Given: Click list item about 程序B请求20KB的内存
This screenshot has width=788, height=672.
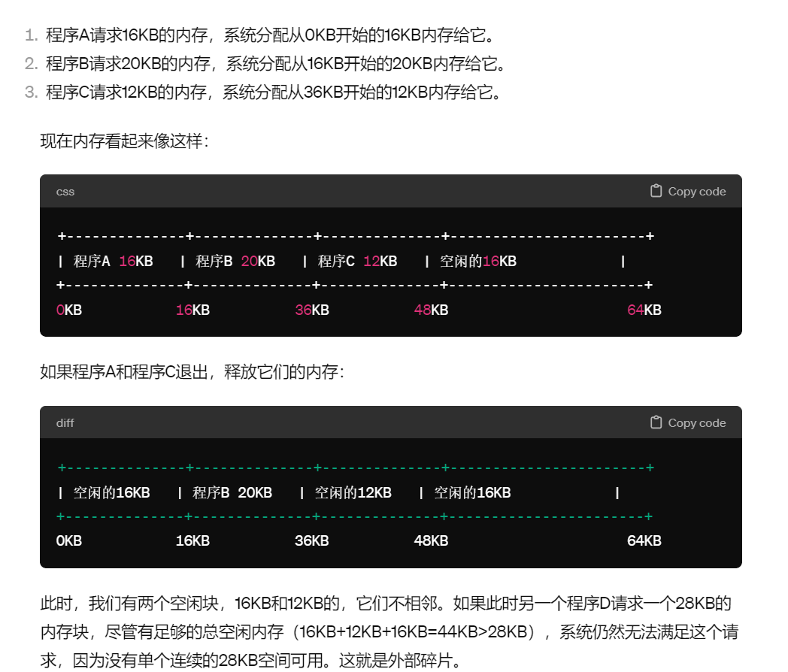Looking at the screenshot, I should [277, 63].
